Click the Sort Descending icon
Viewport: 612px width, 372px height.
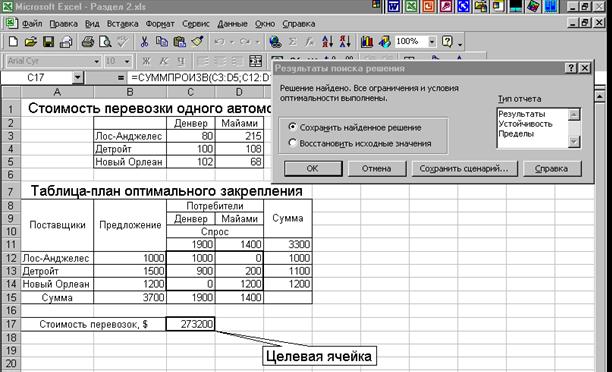coord(345,42)
